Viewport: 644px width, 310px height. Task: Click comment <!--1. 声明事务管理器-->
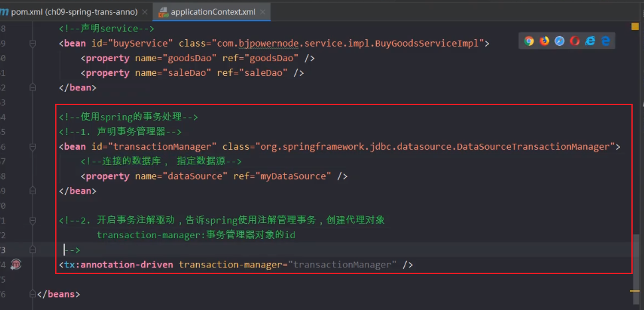120,132
